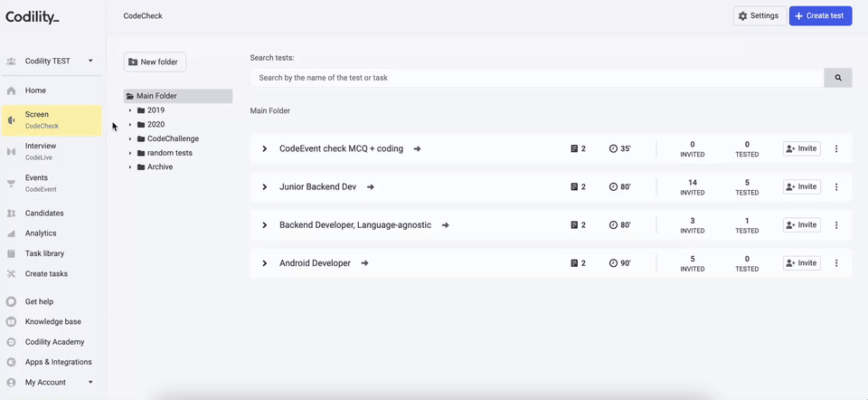Open arrow link next to CodeEvent check MCQ + coding

coord(418,149)
